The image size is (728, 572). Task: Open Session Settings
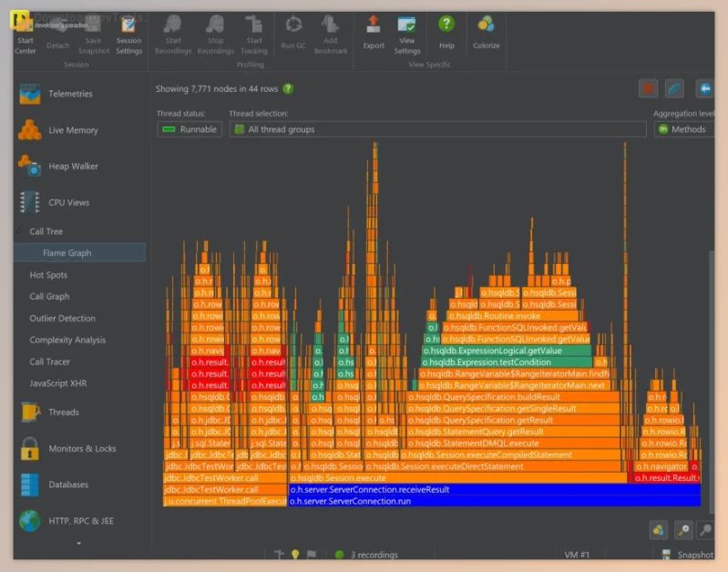click(128, 34)
